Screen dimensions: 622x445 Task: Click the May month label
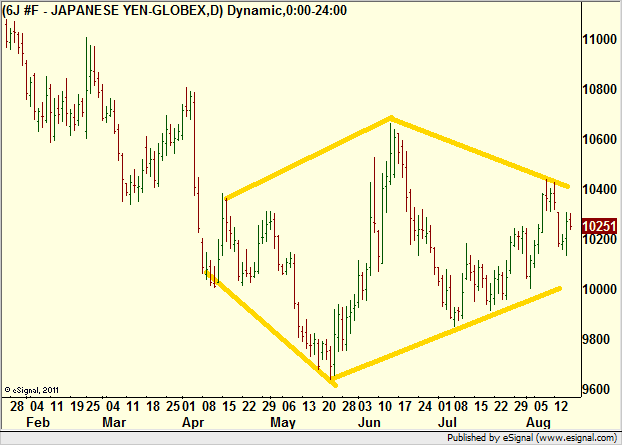tap(283, 423)
